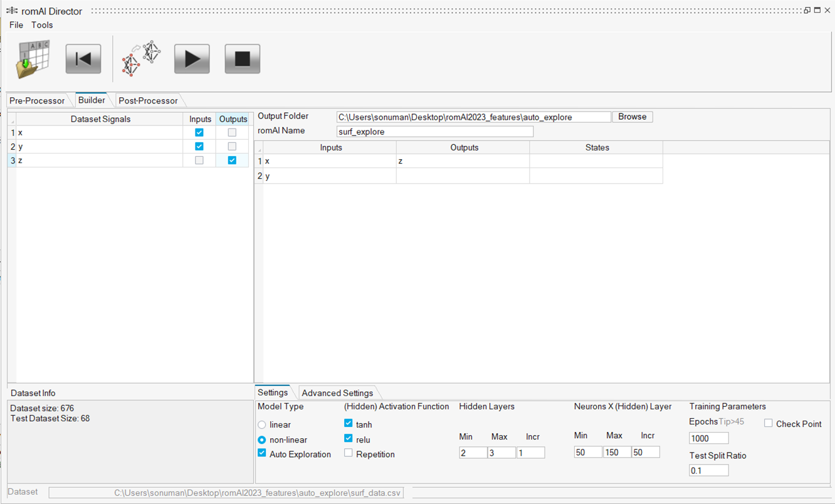The height and width of the screenshot is (504, 835).
Task: Click Browse to choose output folder
Action: [632, 117]
